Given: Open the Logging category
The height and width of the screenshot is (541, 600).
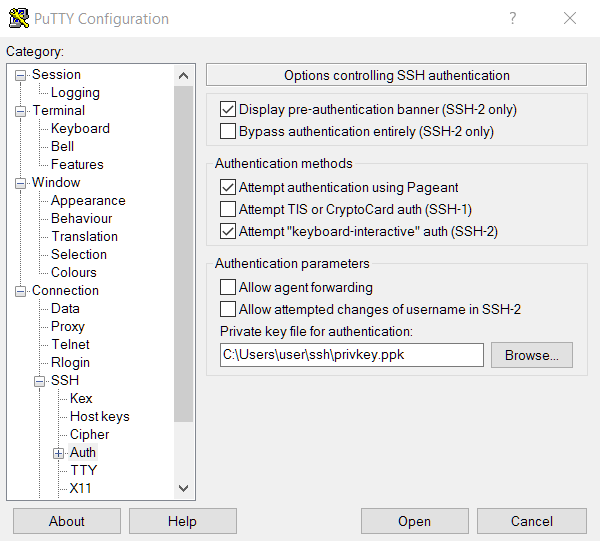Looking at the screenshot, I should [75, 92].
